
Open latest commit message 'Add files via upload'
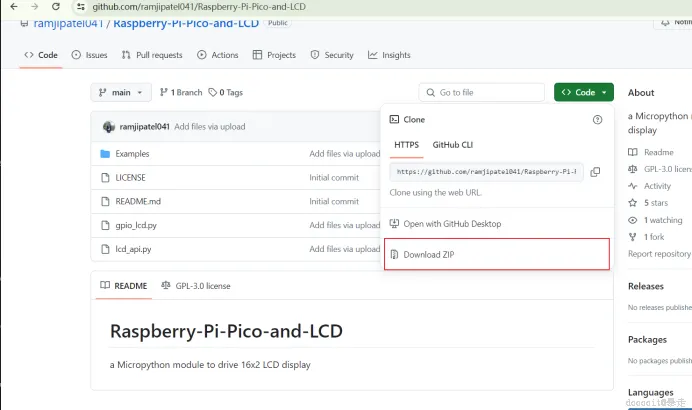coord(210,127)
